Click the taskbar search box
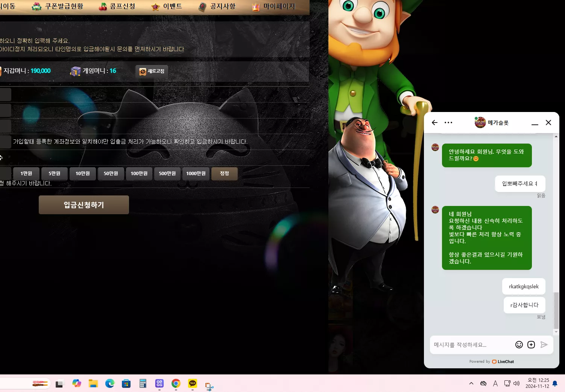Viewport: 565px width, 392px height. pyautogui.click(x=25, y=384)
